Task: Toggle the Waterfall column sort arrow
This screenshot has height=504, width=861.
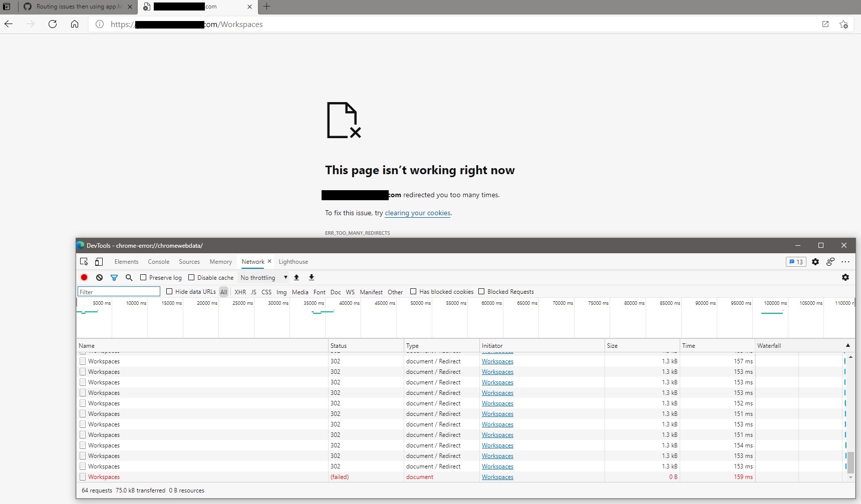Action: point(847,345)
